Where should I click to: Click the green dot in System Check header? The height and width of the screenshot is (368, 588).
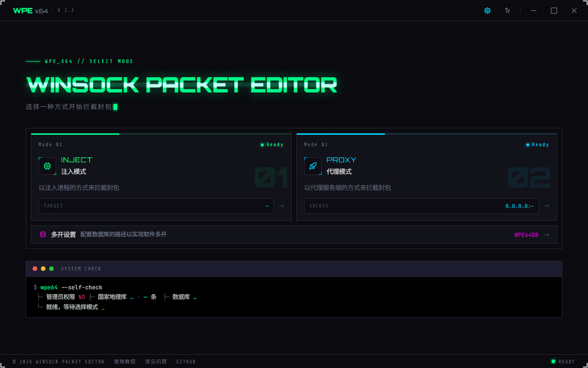pos(51,269)
